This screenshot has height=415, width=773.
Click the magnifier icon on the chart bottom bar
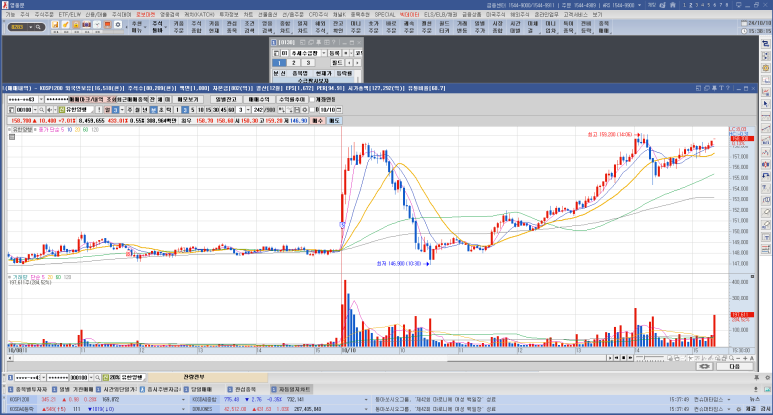coord(732,358)
